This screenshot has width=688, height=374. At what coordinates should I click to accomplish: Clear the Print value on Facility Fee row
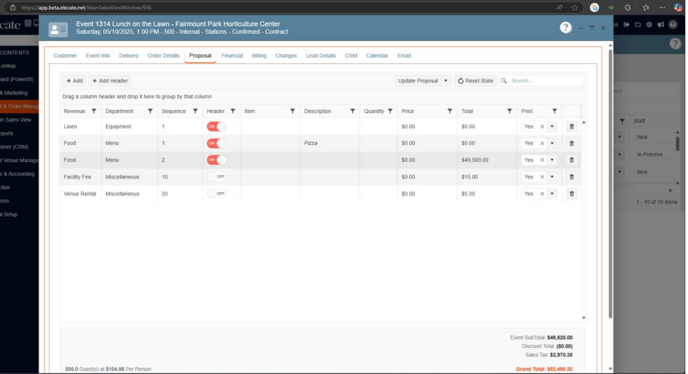click(x=542, y=177)
